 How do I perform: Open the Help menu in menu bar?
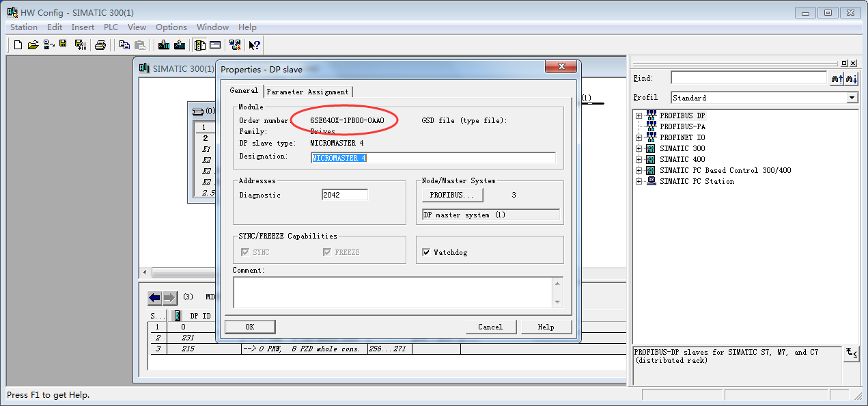(x=247, y=27)
